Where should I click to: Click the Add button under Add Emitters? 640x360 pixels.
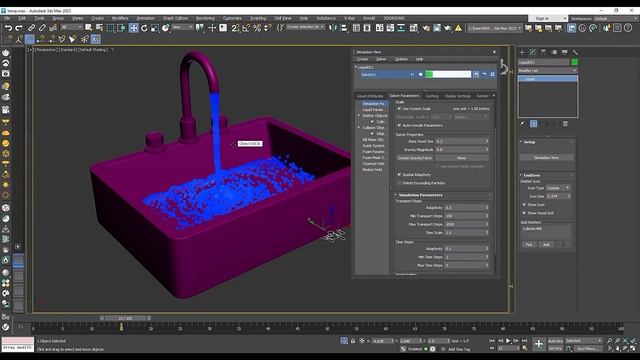(x=546, y=244)
